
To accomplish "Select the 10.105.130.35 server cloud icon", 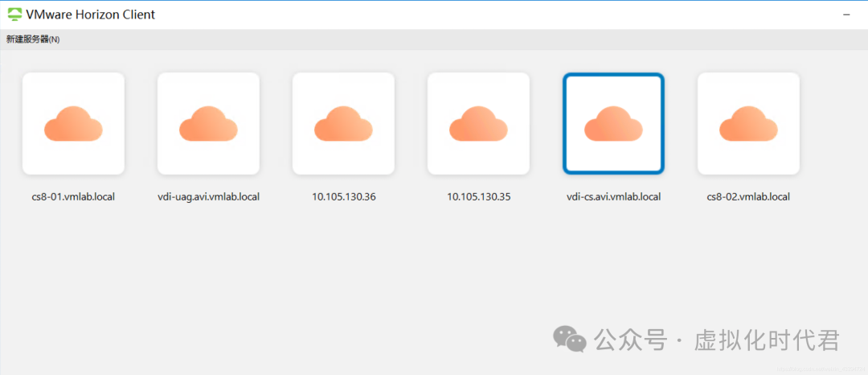I will point(478,123).
